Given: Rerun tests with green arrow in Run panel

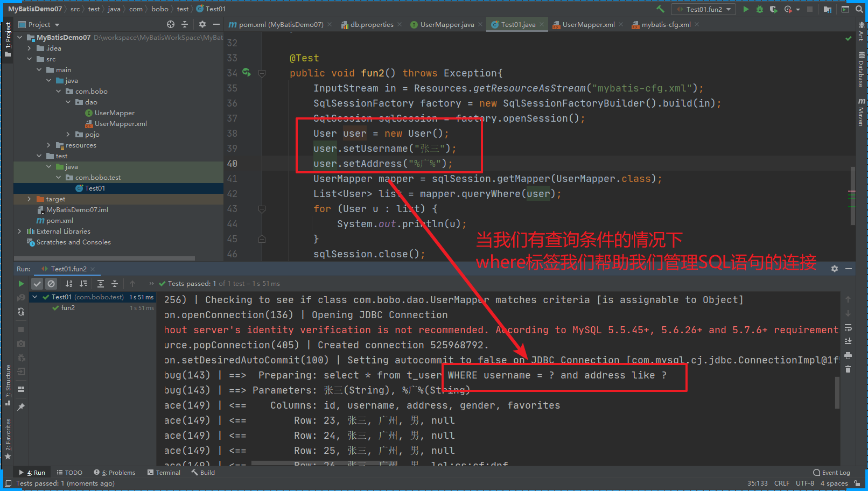Looking at the screenshot, I should click(x=21, y=284).
